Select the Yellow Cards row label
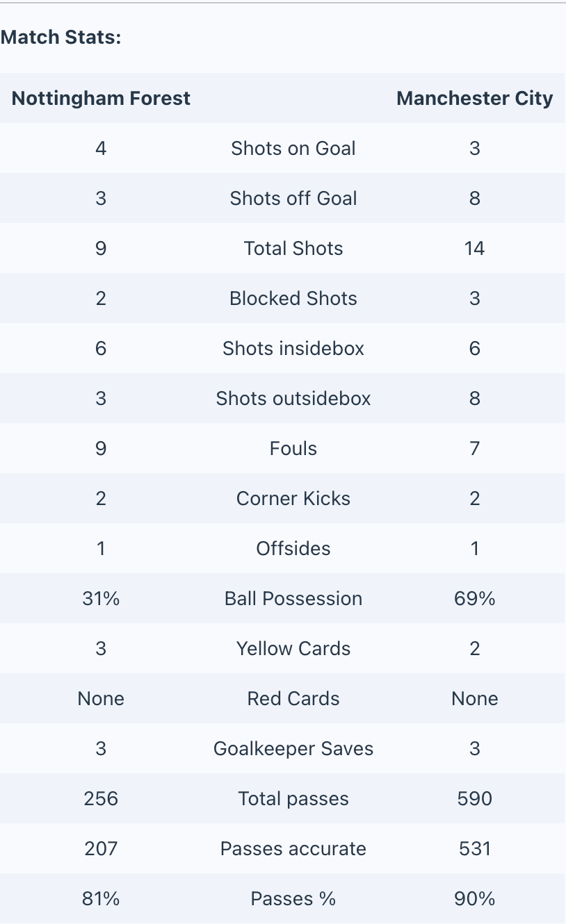This screenshot has width=566, height=924. click(x=293, y=648)
